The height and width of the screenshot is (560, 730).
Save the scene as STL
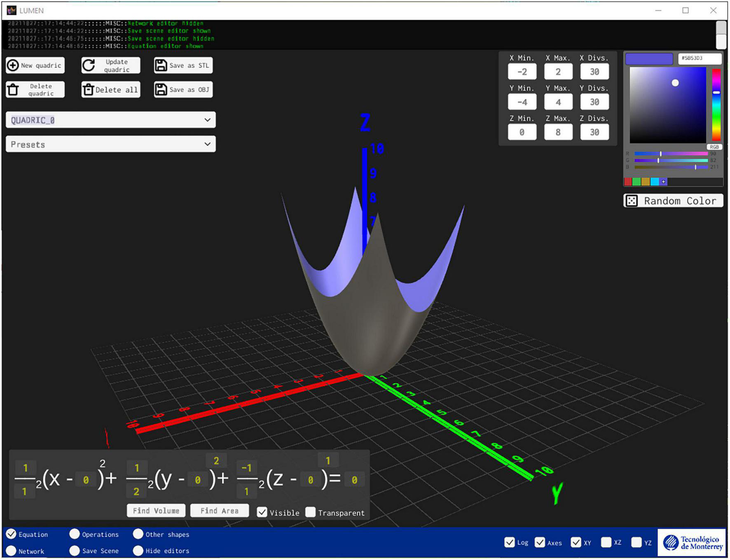tap(182, 65)
